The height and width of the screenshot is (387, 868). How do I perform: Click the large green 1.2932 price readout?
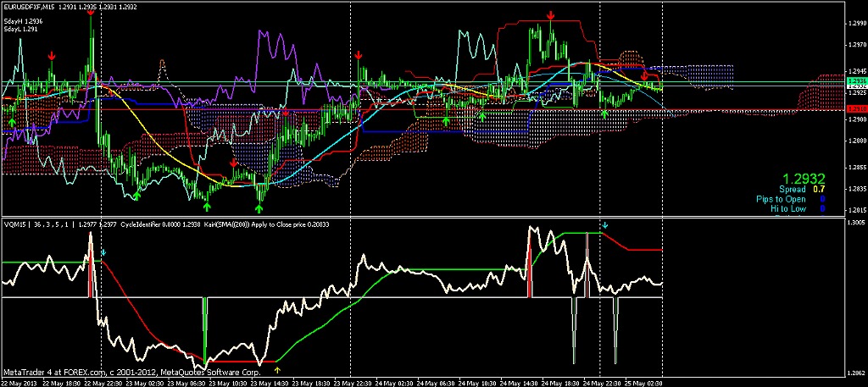(x=803, y=179)
